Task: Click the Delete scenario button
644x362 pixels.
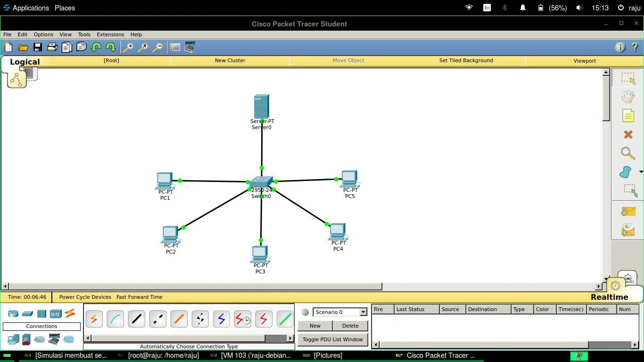Action: [x=350, y=326]
